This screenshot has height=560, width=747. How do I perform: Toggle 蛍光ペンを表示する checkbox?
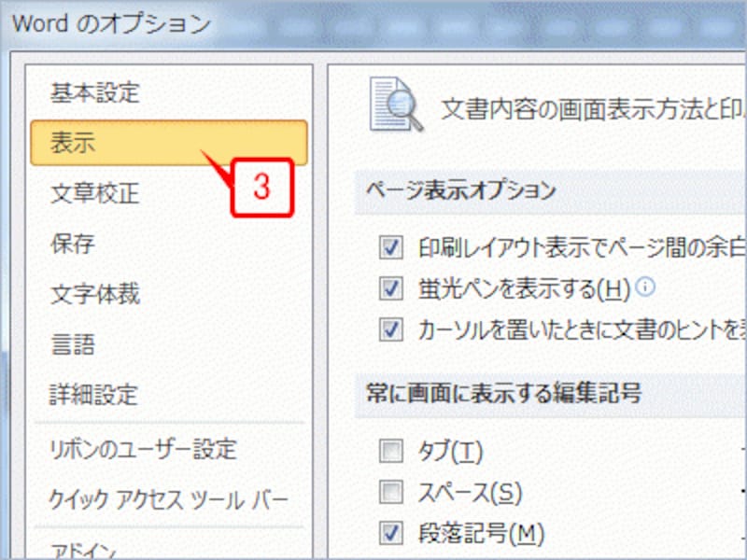coord(391,288)
